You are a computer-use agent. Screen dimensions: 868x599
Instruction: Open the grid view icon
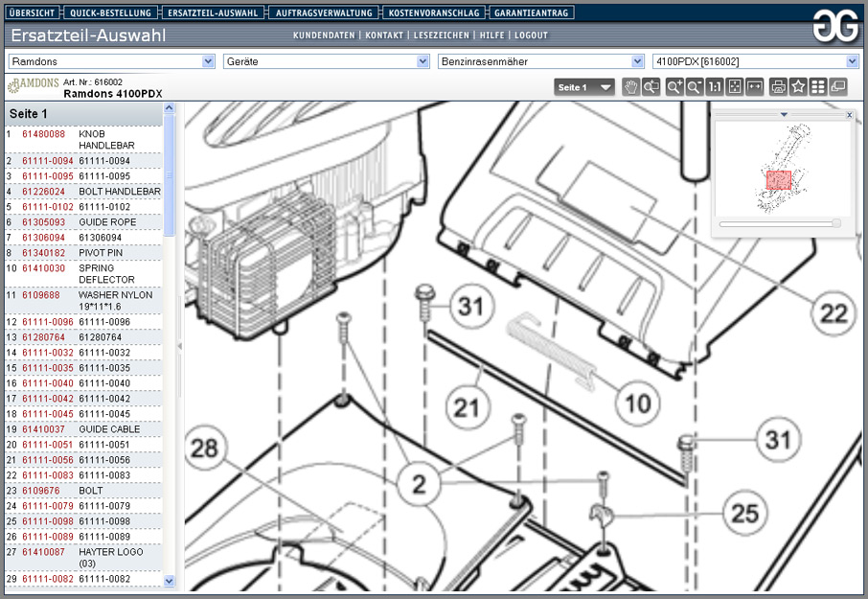pyautogui.click(x=818, y=87)
